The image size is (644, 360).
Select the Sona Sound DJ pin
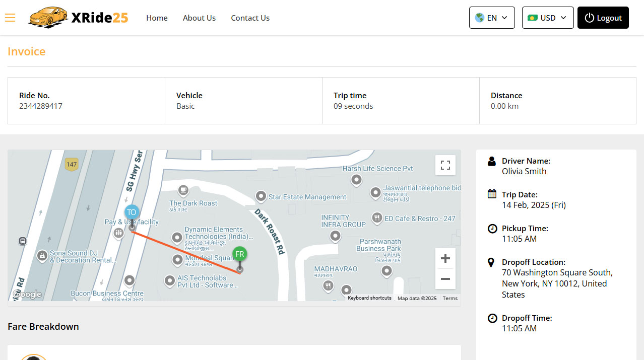tap(43, 256)
